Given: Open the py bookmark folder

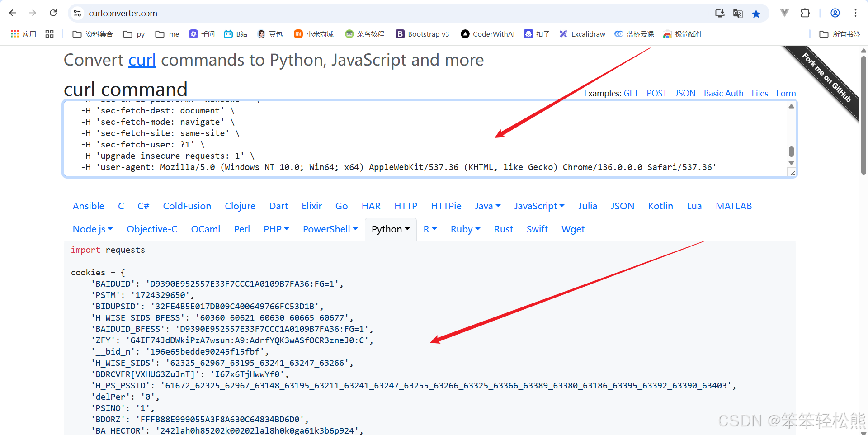Looking at the screenshot, I should [x=134, y=34].
